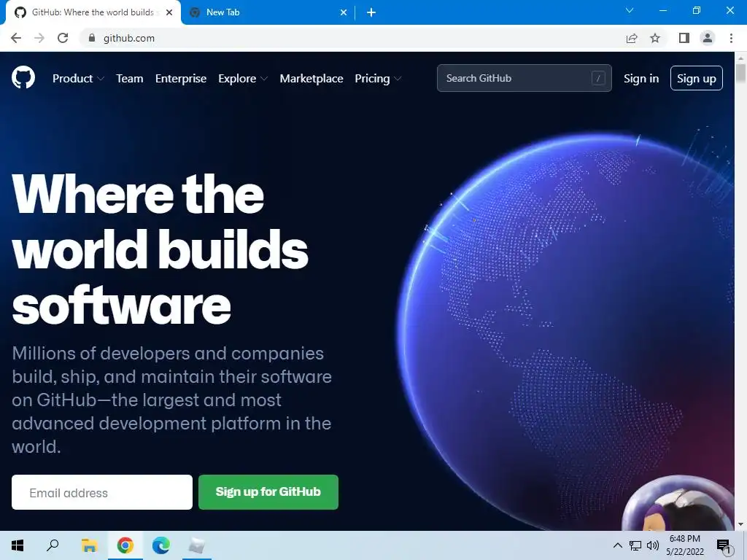Expand the Pricing dropdown menu
747x560 pixels.
378,79
